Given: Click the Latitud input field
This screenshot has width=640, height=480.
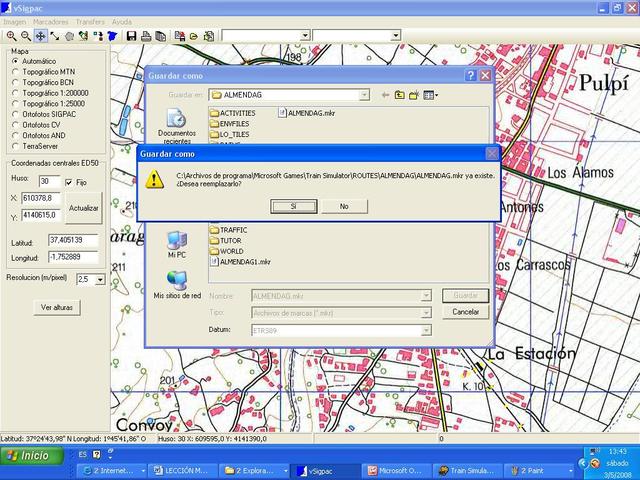Looking at the screenshot, I should [x=72, y=241].
